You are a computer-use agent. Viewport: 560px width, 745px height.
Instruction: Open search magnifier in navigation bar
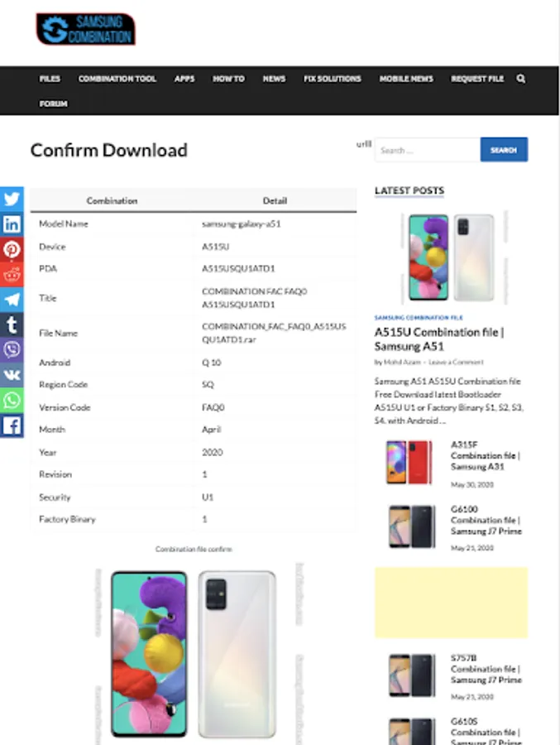520,79
